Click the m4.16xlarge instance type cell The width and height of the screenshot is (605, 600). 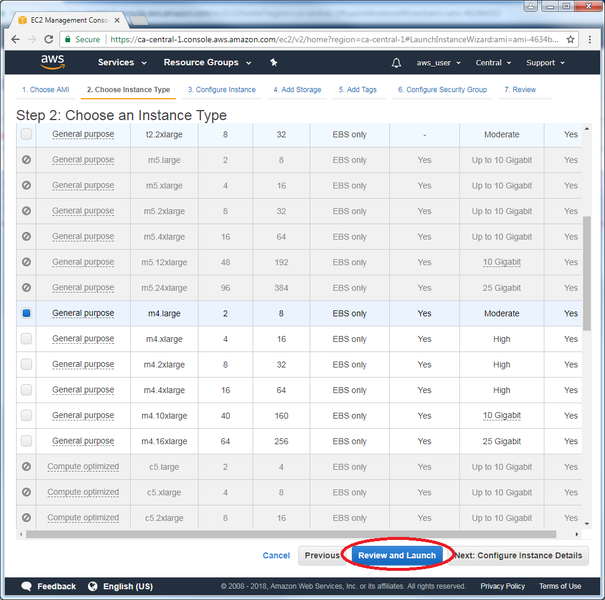[x=164, y=441]
